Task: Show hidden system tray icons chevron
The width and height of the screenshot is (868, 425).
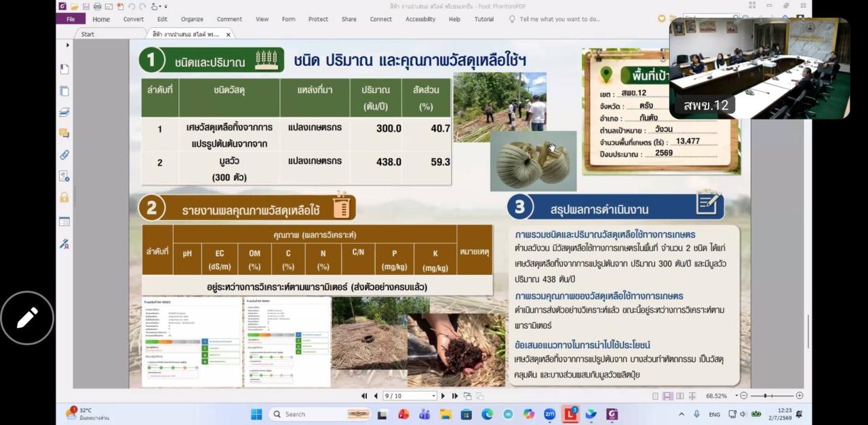Action: [x=682, y=414]
